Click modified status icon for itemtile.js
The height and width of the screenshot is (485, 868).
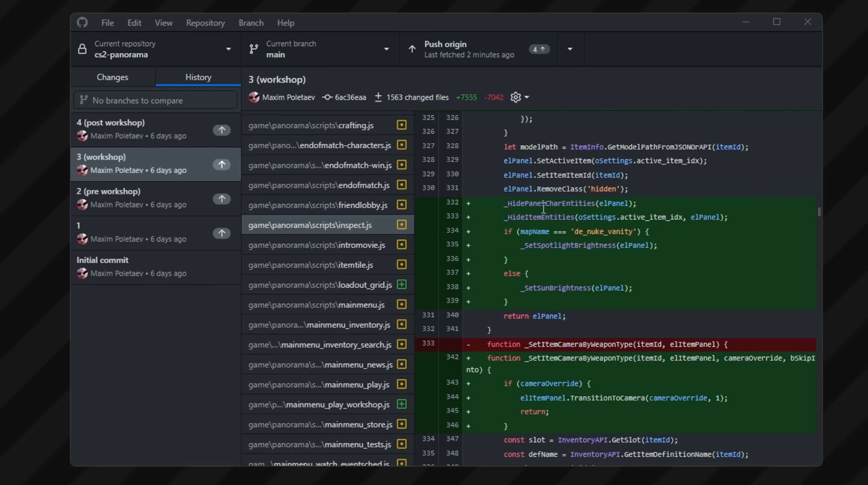pos(401,264)
